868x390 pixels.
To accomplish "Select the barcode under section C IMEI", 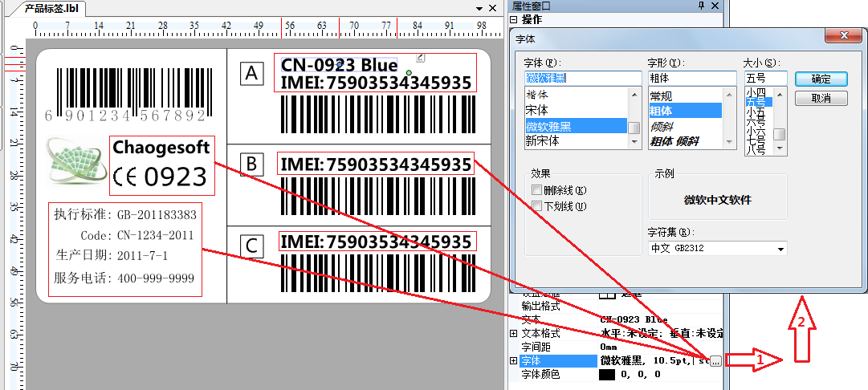I will (377, 272).
